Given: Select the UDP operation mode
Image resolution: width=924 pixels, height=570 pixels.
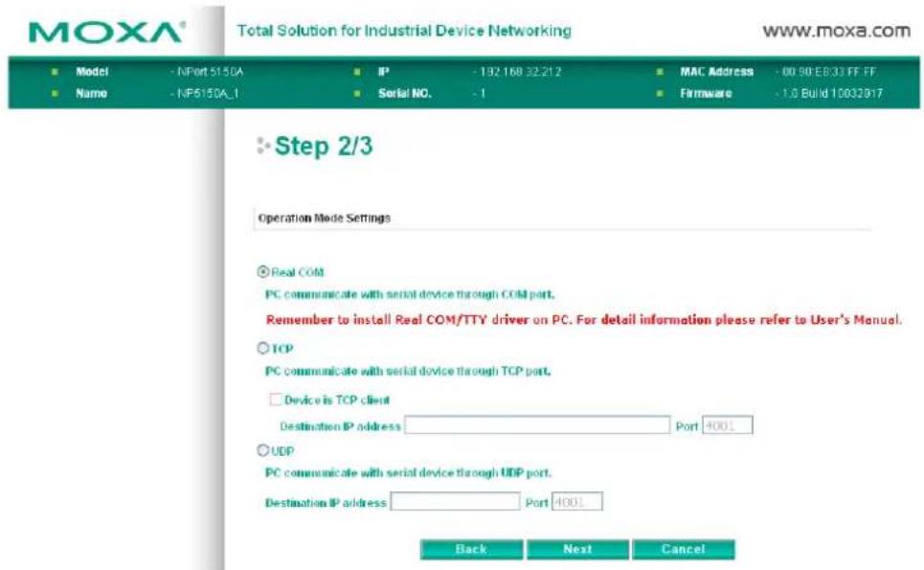Looking at the screenshot, I should pyautogui.click(x=262, y=450).
